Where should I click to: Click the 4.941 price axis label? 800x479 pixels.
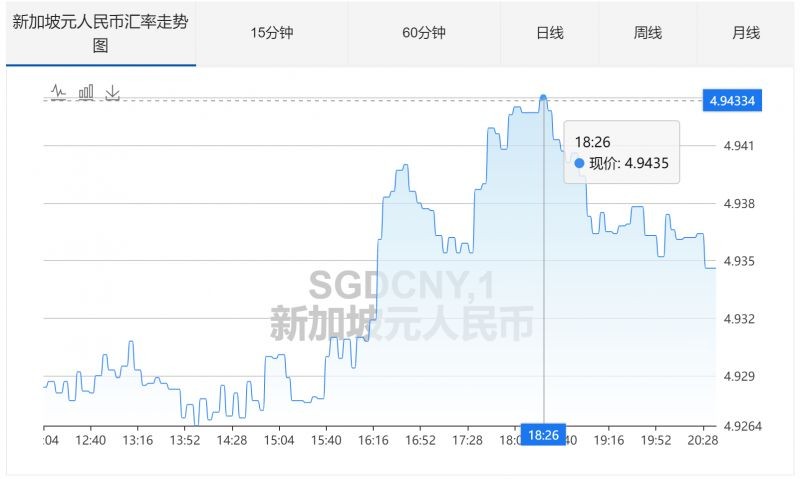pyautogui.click(x=738, y=146)
